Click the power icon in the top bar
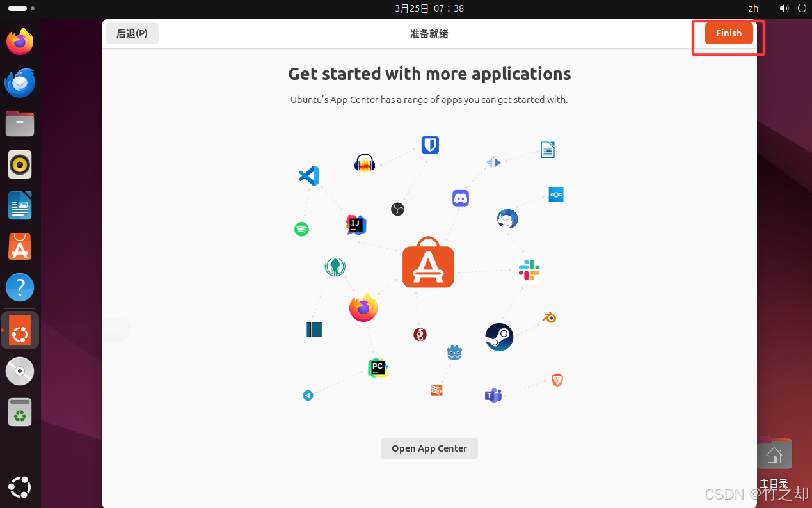Image resolution: width=812 pixels, height=508 pixels. [802, 8]
